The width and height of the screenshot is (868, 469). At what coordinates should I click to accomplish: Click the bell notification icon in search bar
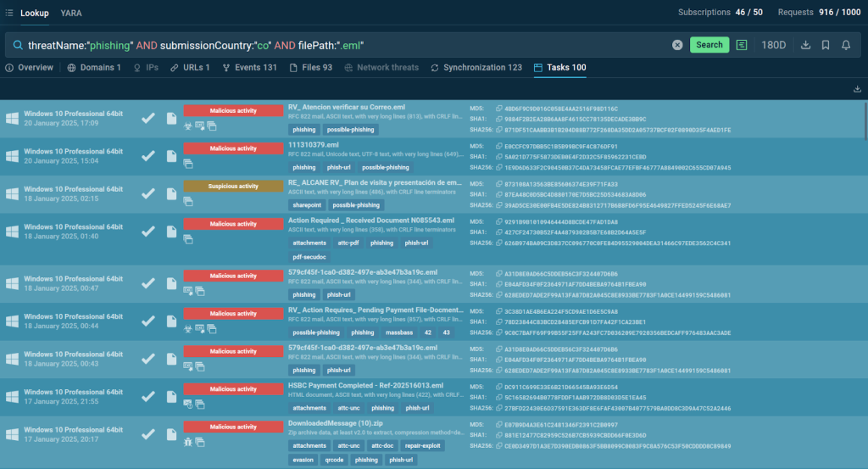pos(845,45)
